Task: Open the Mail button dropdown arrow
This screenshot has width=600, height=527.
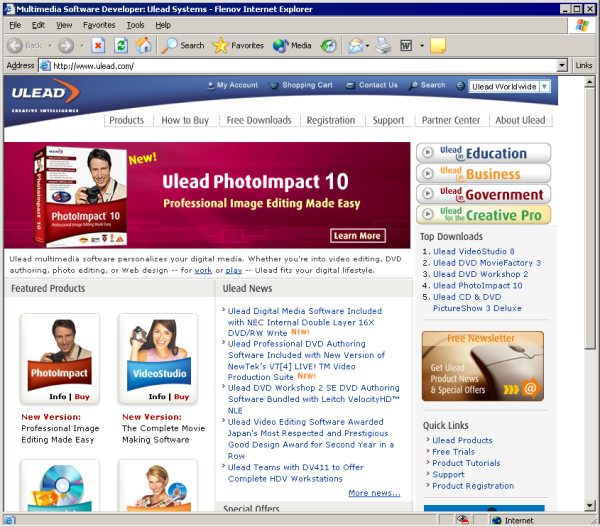Action: point(367,46)
